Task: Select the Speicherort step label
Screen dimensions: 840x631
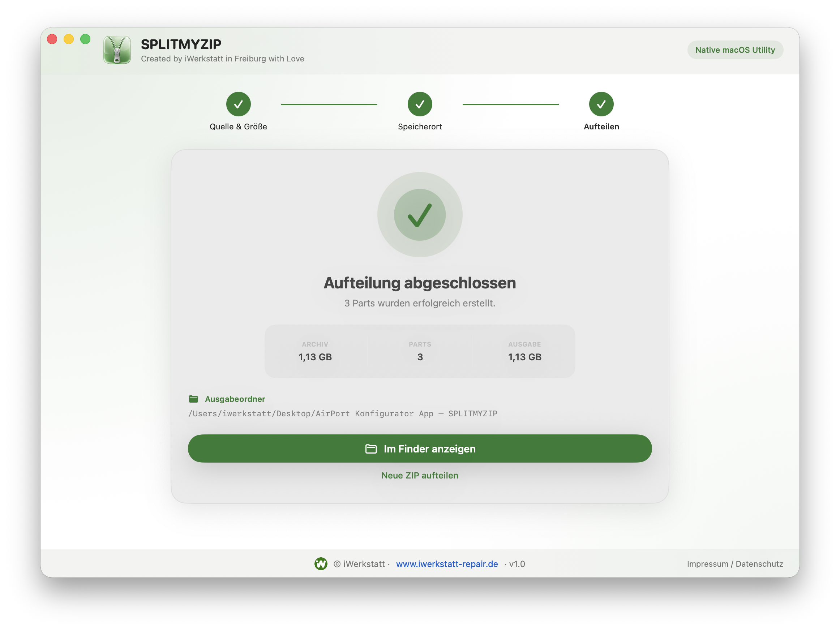Action: (x=420, y=126)
